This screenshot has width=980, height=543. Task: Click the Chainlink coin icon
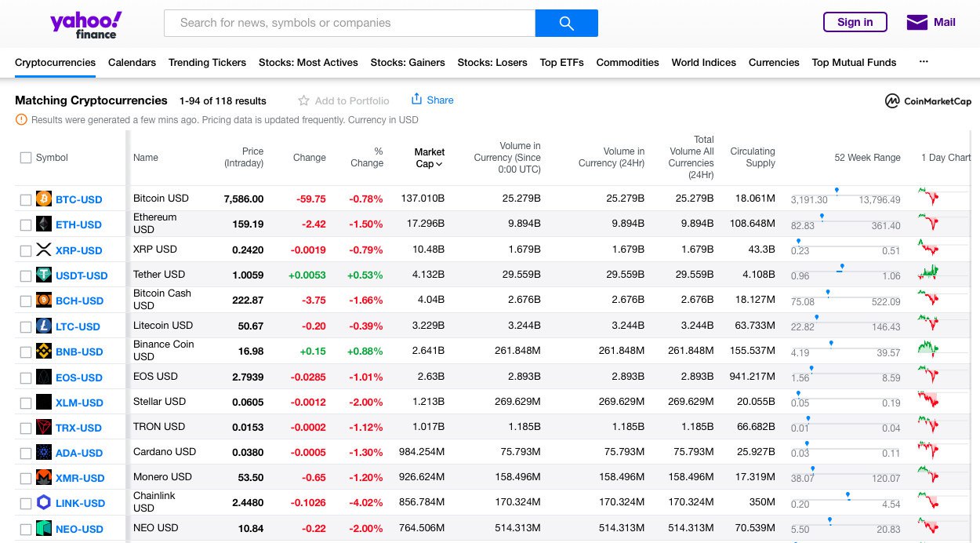(x=44, y=503)
